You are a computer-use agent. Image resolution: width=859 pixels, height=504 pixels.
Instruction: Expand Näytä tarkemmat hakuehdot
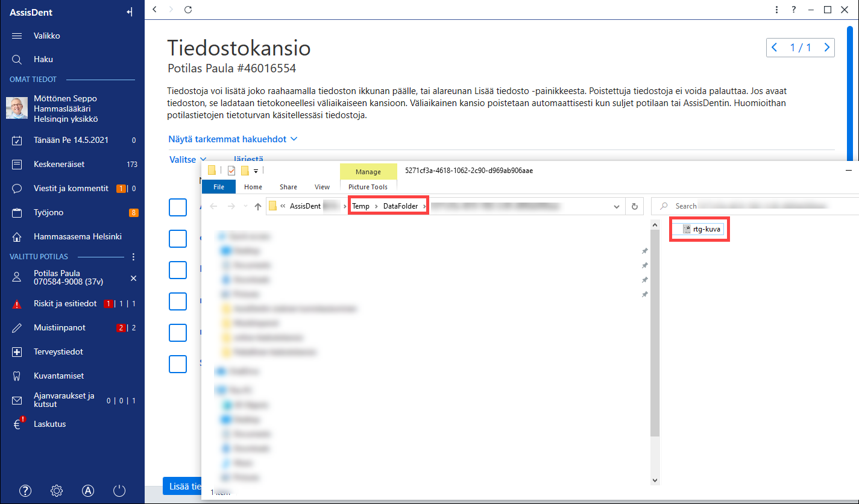point(233,139)
